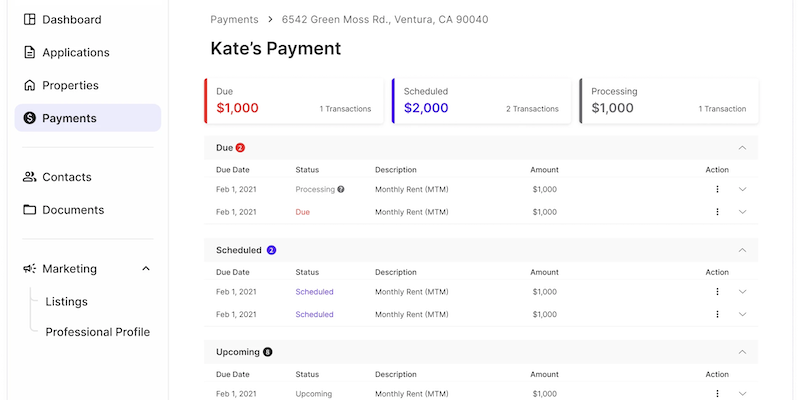
Task: Open Listings under Marketing
Action: [66, 302]
